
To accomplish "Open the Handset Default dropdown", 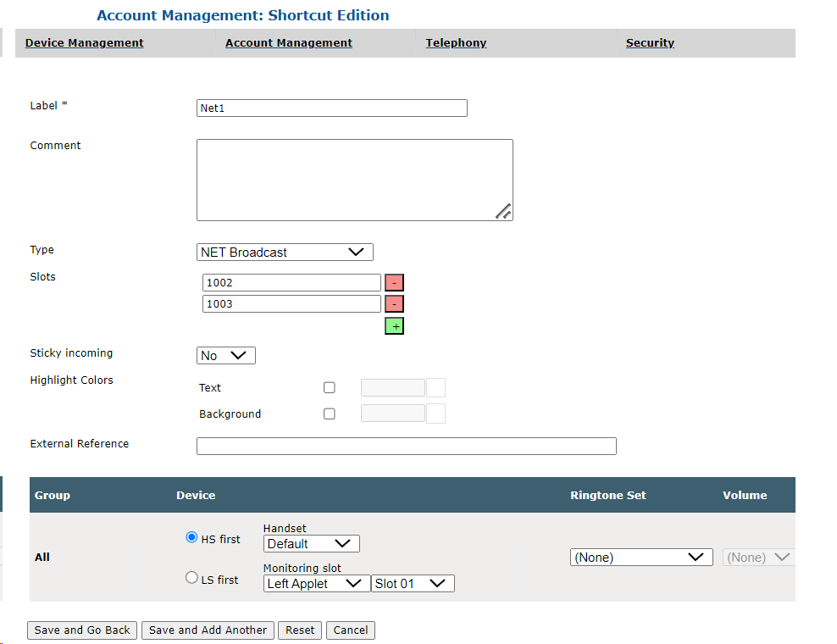I will tap(311, 544).
